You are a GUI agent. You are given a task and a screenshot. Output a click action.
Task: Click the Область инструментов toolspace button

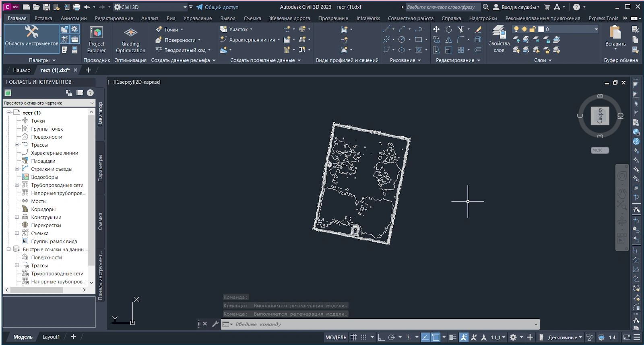tap(31, 39)
